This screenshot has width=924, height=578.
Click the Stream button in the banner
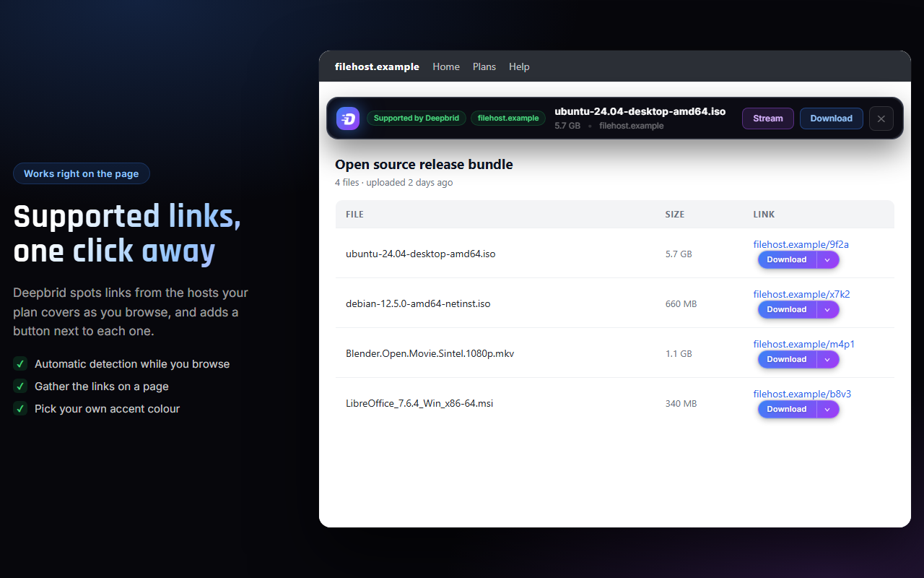pyautogui.click(x=768, y=118)
